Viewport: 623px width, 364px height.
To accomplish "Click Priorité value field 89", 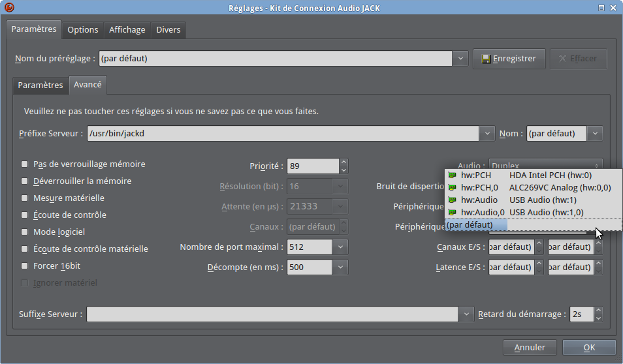I will tap(313, 166).
